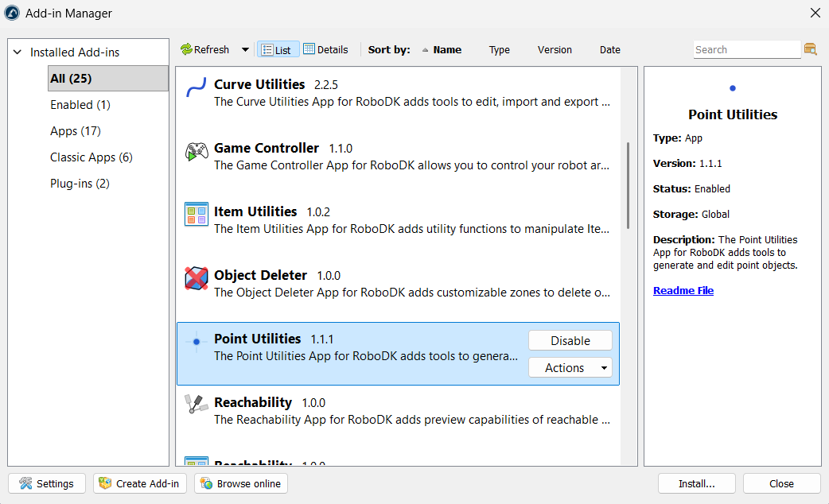Select the Reachability 1.0.0 row title
The image size is (829, 504).
pyautogui.click(x=270, y=402)
